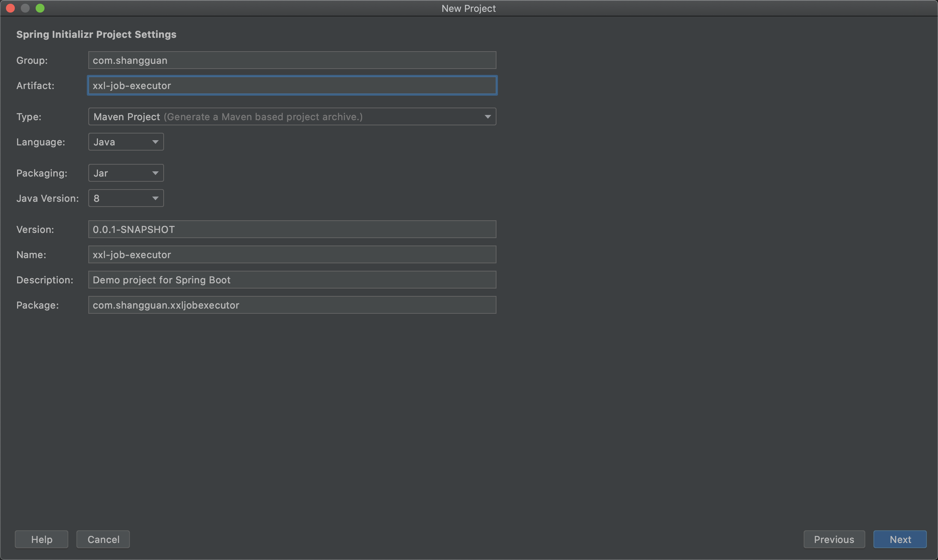Click the New Project window title
938x560 pixels.
(468, 8)
